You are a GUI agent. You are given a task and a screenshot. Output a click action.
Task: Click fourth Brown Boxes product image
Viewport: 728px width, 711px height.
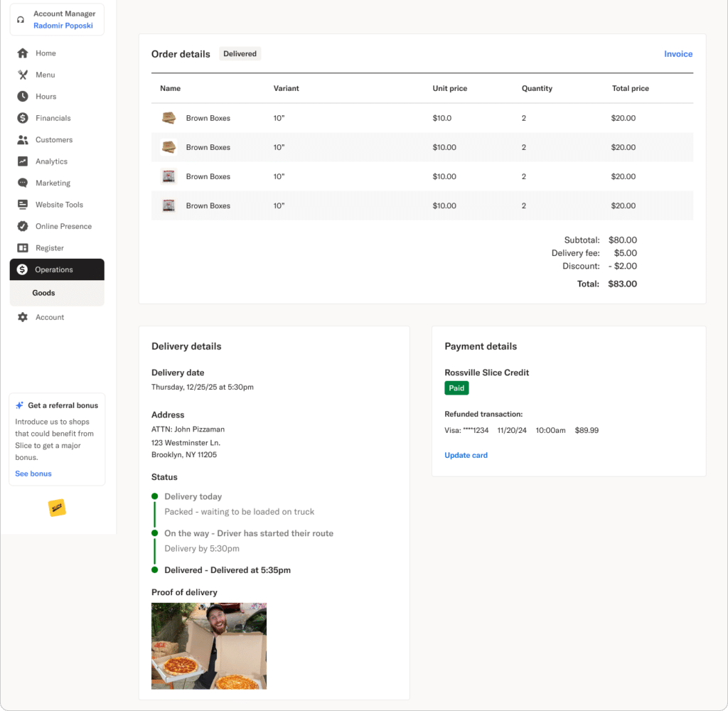(168, 205)
